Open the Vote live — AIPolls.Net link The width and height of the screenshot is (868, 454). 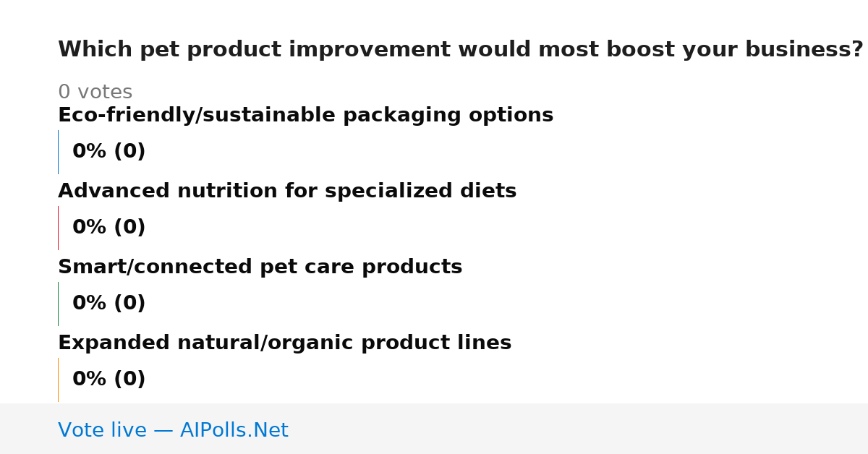(x=173, y=430)
